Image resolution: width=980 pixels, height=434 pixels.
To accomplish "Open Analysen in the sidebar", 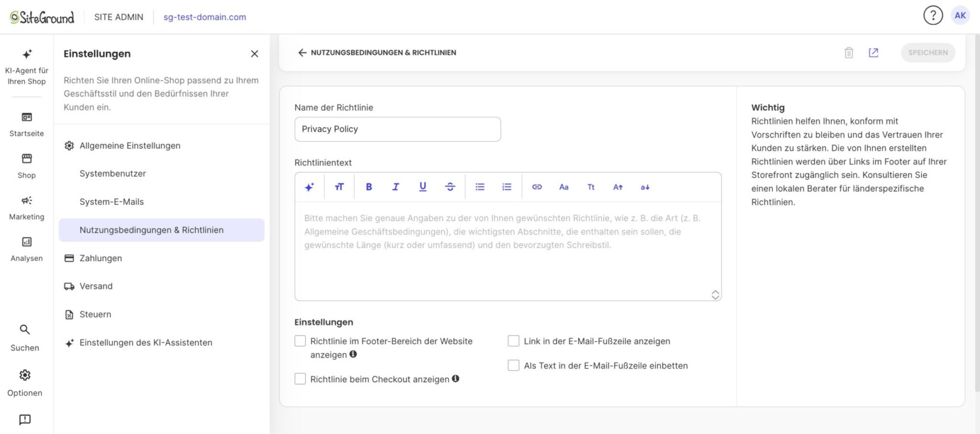I will pos(27,249).
